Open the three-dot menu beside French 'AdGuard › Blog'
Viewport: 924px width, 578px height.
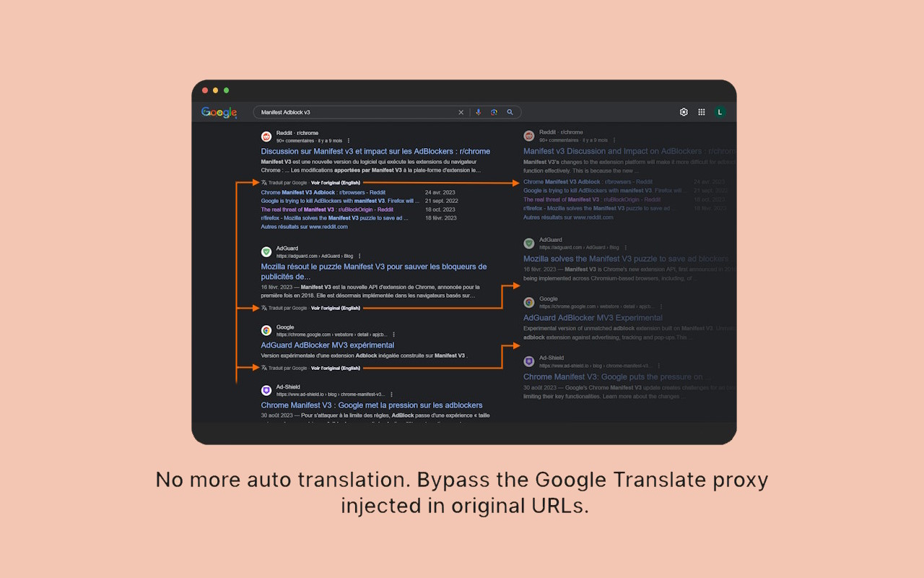pos(359,256)
